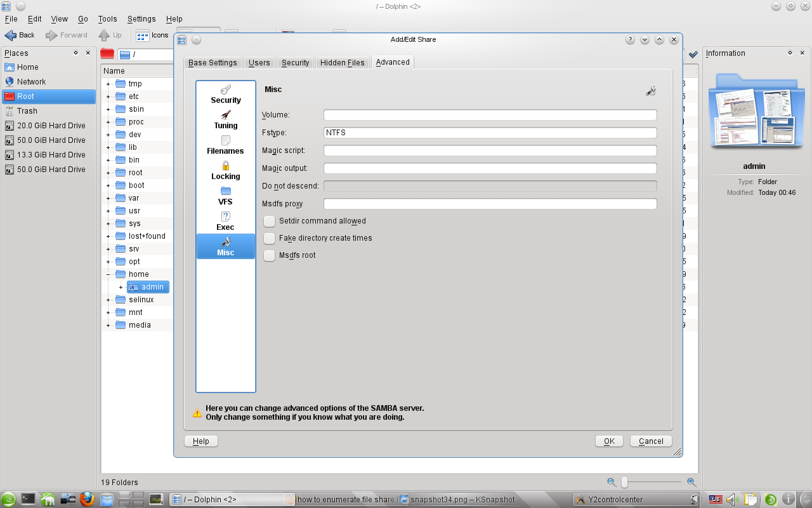Open the Settings menu in Dolphin
Viewport: 812px width, 508px height.
(x=141, y=19)
